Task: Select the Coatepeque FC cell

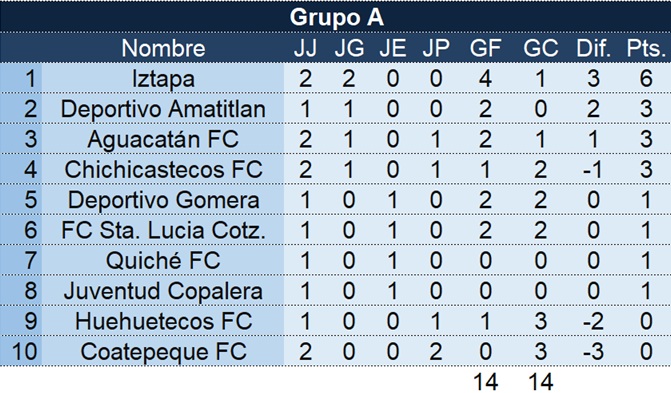Action: [163, 351]
